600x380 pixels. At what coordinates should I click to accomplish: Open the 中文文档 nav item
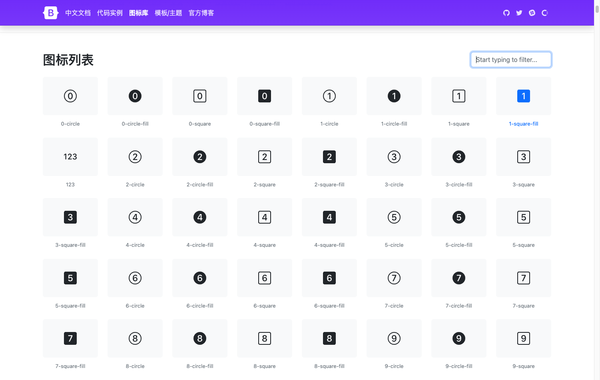coord(78,13)
